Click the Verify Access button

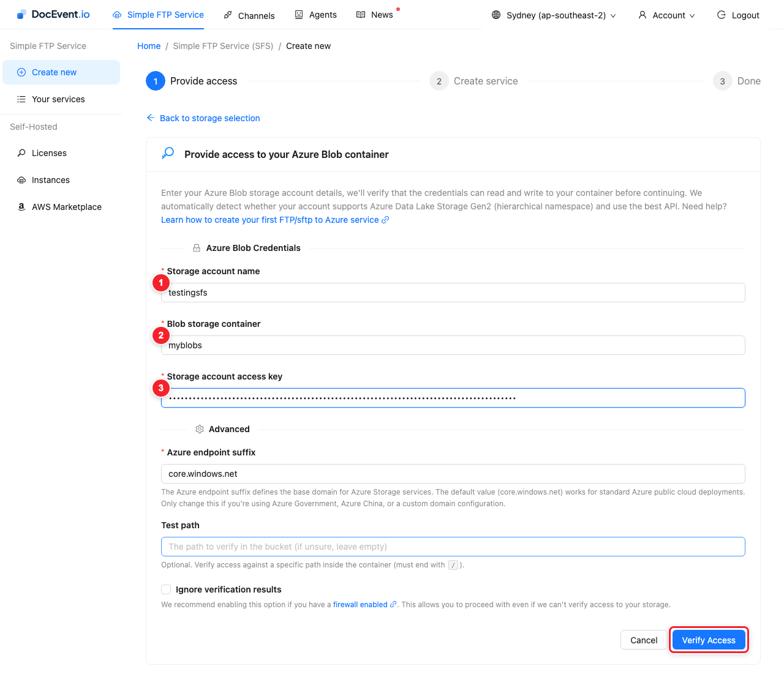tap(709, 640)
